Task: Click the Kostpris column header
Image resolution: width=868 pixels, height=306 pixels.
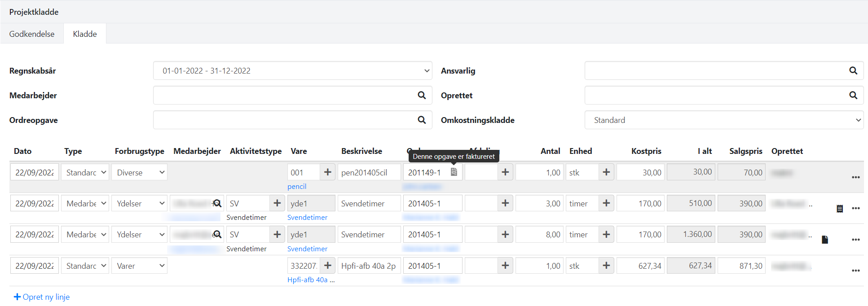Action: pos(646,151)
